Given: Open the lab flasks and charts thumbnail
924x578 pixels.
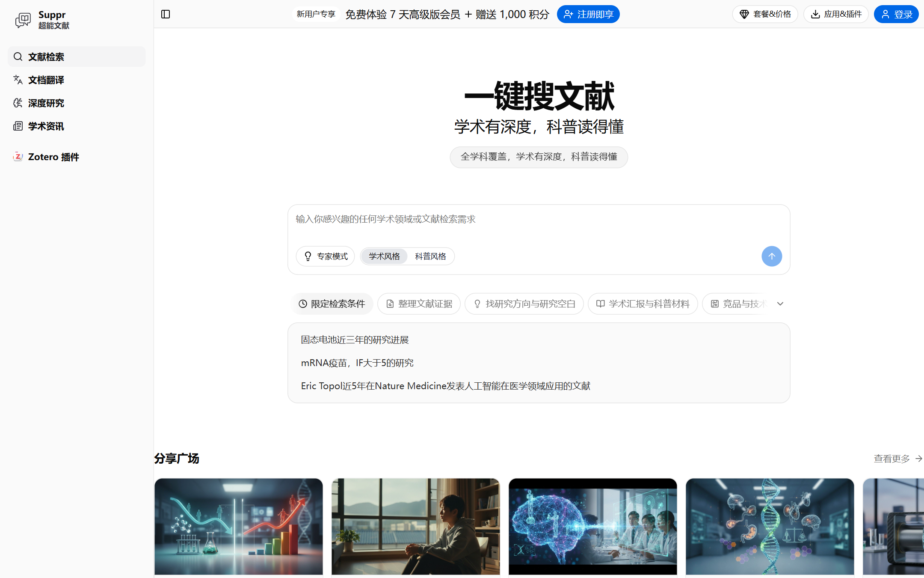Looking at the screenshot, I should point(239,527).
